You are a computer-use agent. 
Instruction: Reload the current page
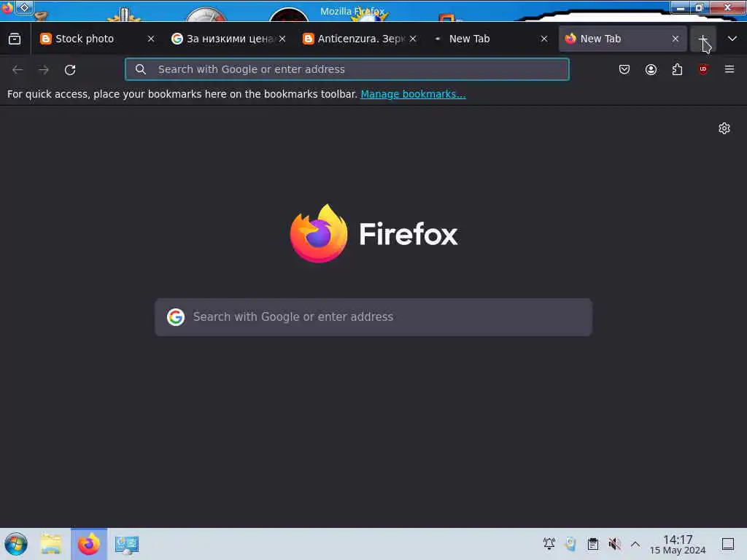point(70,69)
